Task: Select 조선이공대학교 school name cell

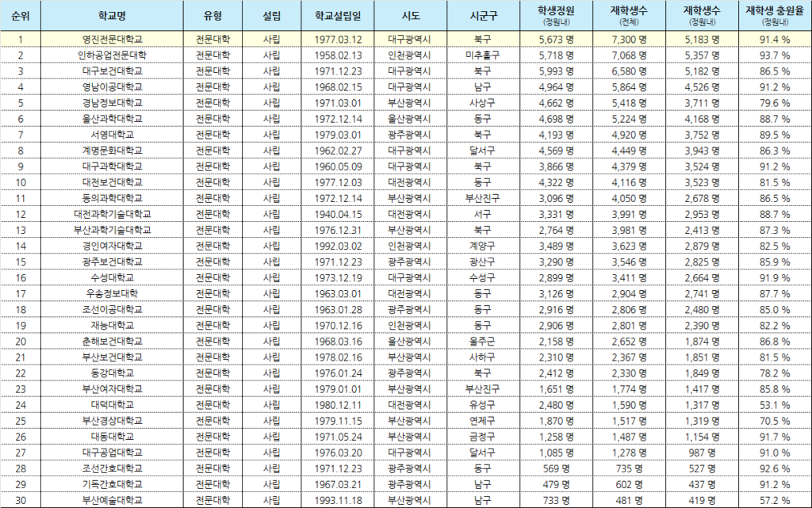Action: [113, 310]
